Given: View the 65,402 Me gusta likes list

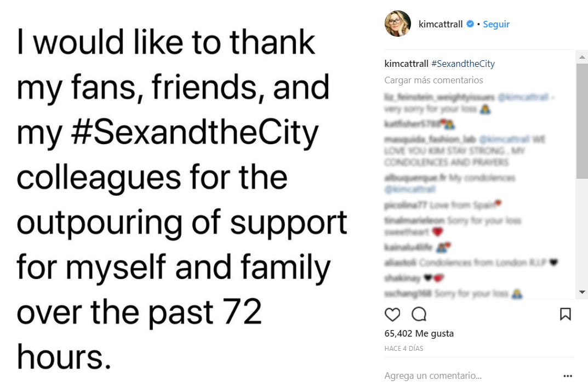Looking at the screenshot, I should click(419, 333).
